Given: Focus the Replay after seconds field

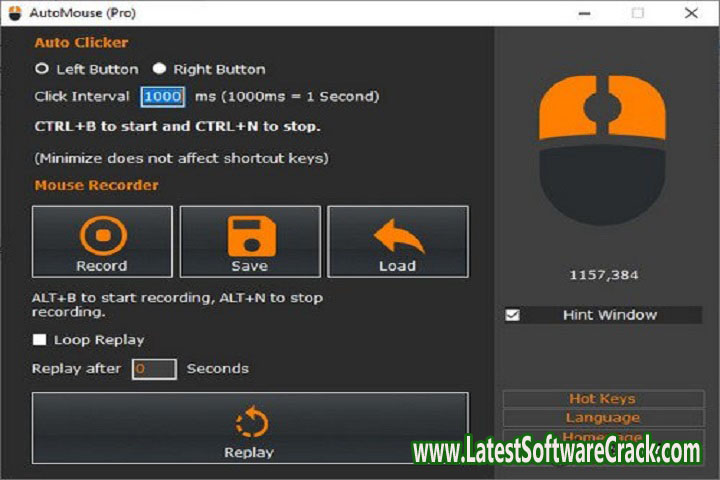Looking at the screenshot, I should (154, 369).
